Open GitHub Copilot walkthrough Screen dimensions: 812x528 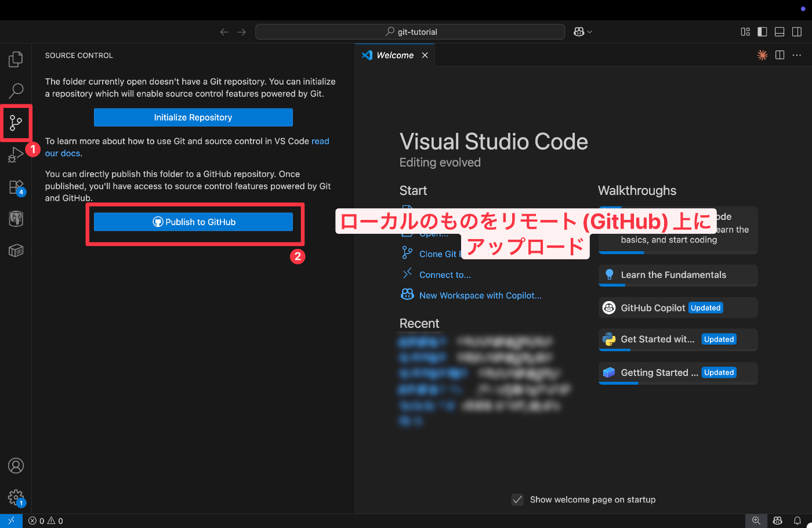click(678, 308)
